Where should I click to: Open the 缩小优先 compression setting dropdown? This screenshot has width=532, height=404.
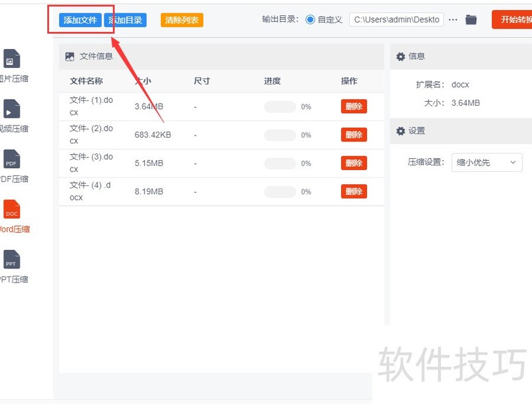[487, 162]
